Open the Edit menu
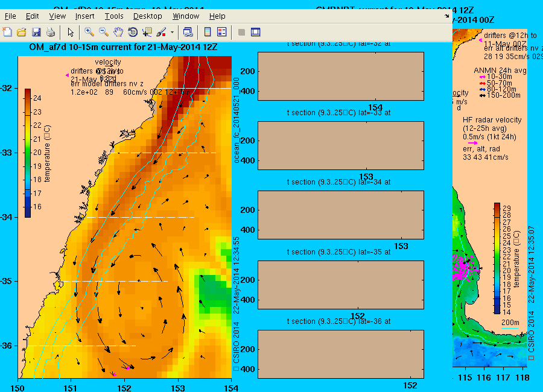Image resolution: width=543 pixels, height=392 pixels. (x=32, y=16)
